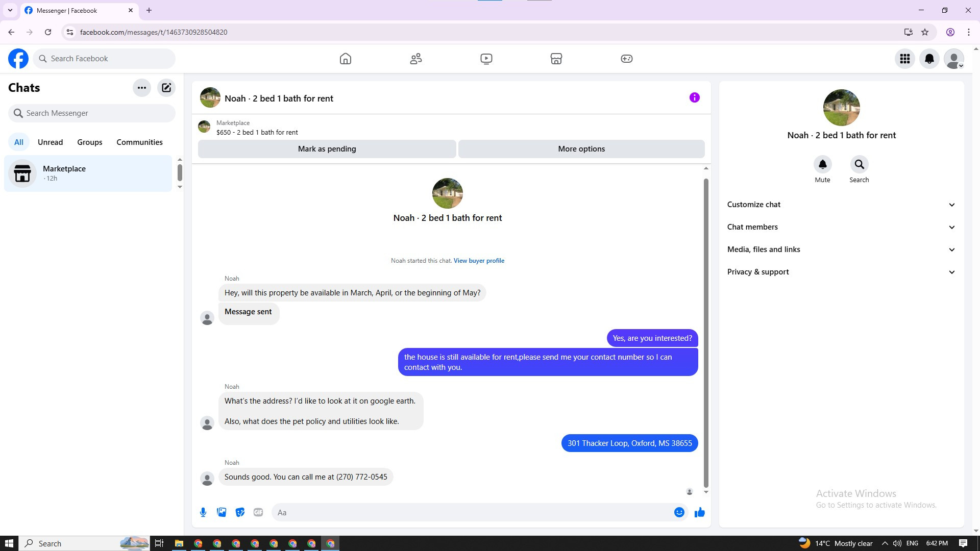Click the conversation scrollbar track

706,332
